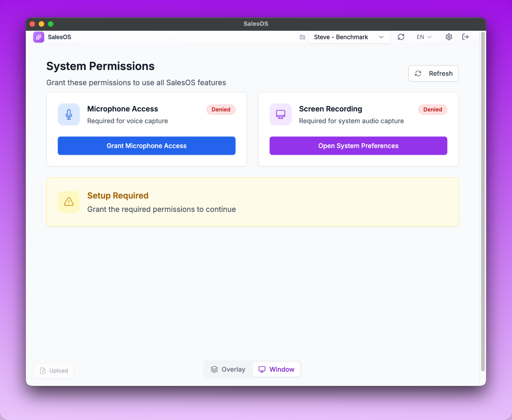This screenshot has width=512, height=420.
Task: Click the Denied badge for Screen Recording
Action: pos(433,110)
